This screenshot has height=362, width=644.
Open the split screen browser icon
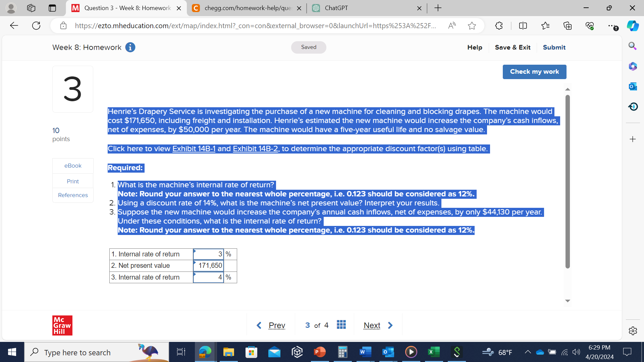523,25
